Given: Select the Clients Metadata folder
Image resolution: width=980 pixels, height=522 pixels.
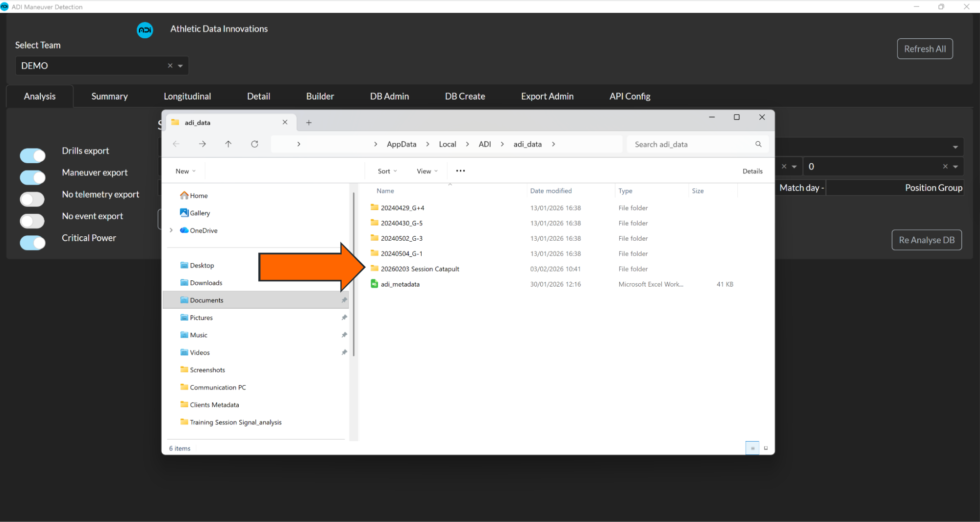Looking at the screenshot, I should [209, 405].
